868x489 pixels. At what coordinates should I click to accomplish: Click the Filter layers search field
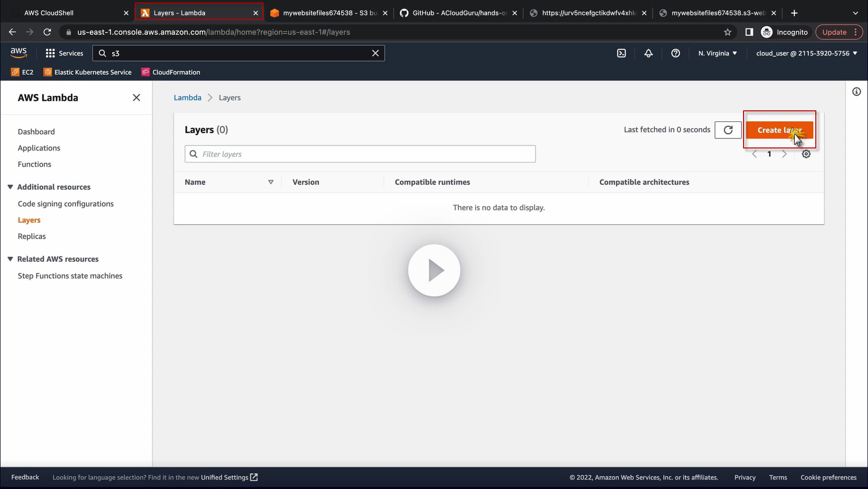360,154
